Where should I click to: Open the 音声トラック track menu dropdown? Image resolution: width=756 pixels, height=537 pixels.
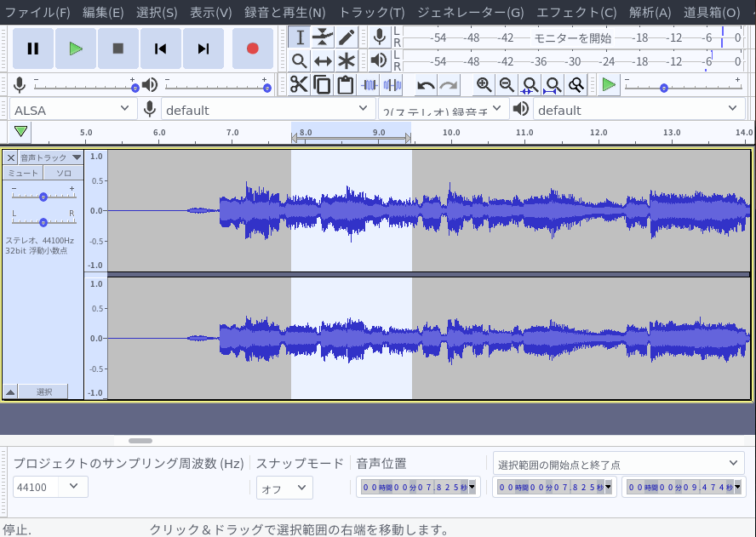pos(50,157)
